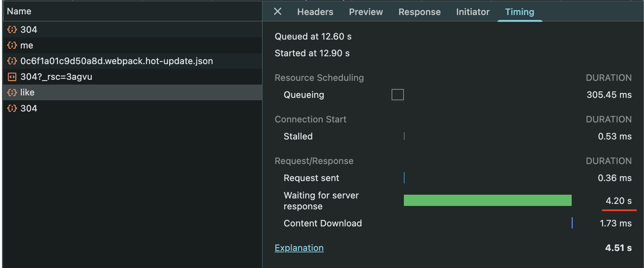644x268 pixels.
Task: Click JSON icon of last 304 request
Action: pyautogui.click(x=12, y=108)
